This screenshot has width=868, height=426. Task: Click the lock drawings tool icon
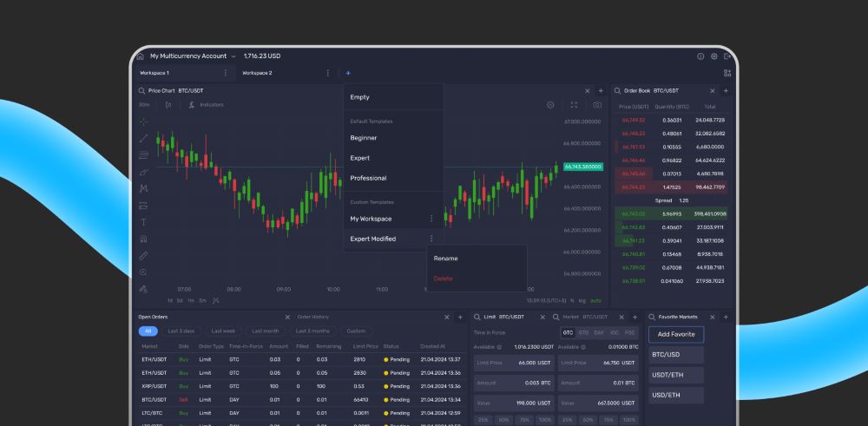(144, 289)
